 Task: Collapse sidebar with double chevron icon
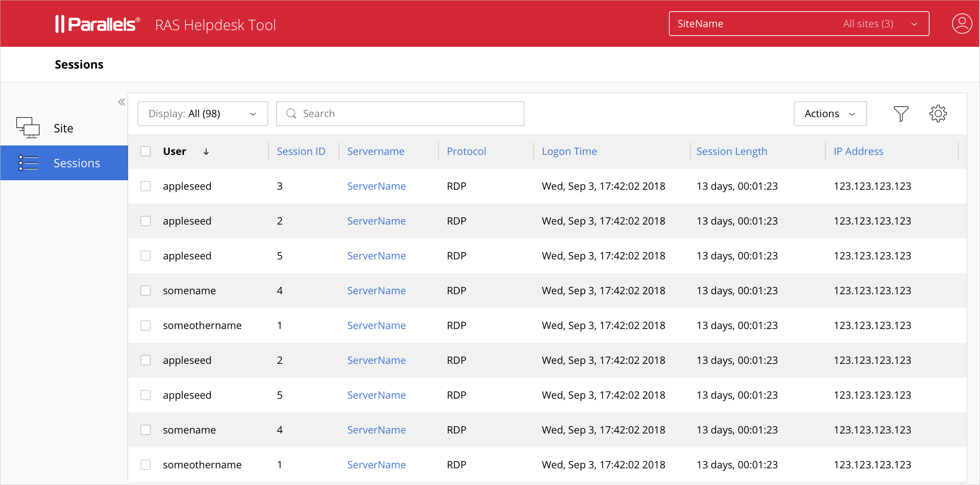pos(121,102)
